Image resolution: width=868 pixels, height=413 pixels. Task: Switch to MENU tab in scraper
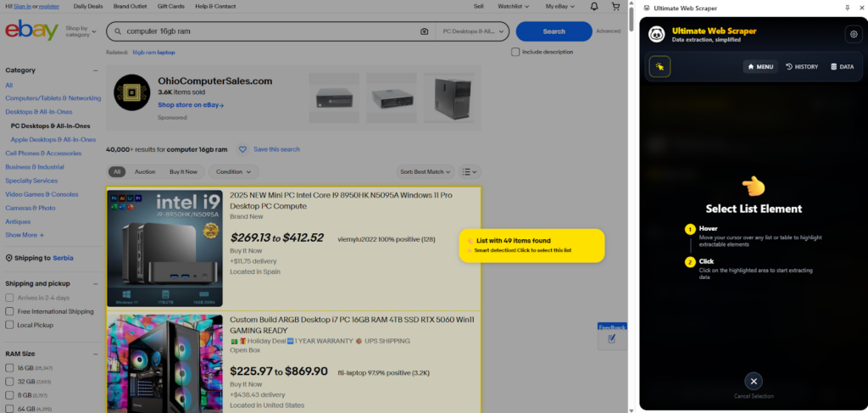760,66
